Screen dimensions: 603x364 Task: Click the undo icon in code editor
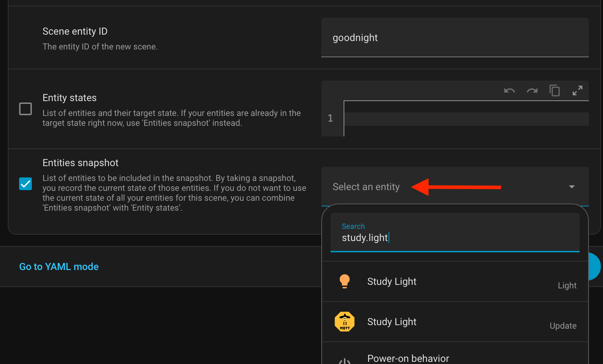509,91
